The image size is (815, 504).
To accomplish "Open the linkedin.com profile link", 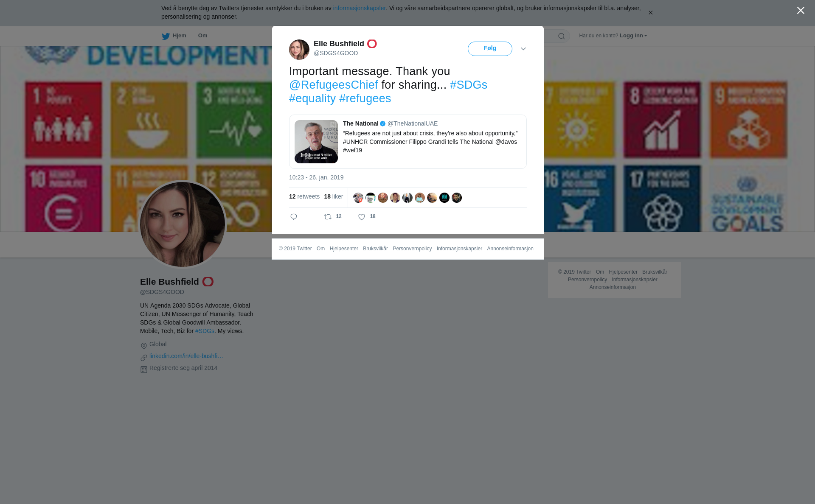I will pyautogui.click(x=186, y=356).
